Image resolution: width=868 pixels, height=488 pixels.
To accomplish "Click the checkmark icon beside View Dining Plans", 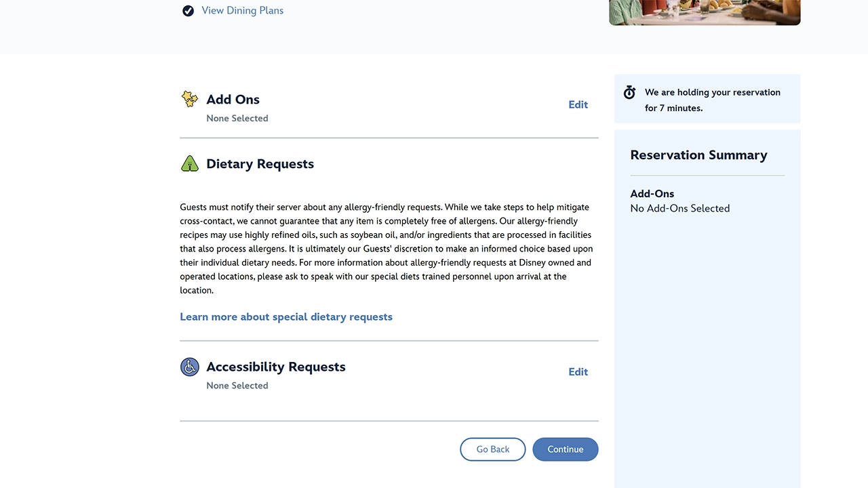I will 189,11.
